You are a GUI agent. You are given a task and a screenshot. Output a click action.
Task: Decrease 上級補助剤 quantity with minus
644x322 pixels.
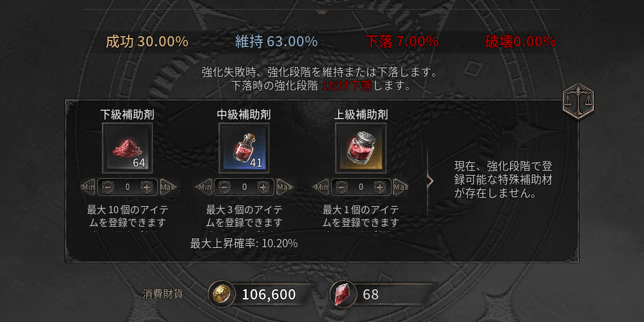pos(341,187)
